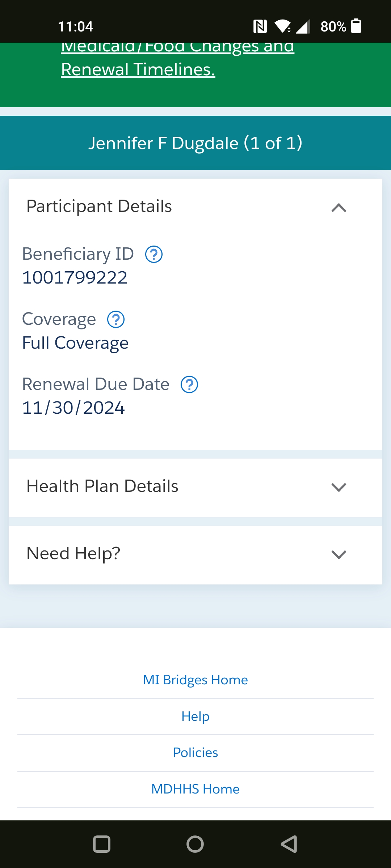
Task: Go to MDHHS Home link
Action: click(x=195, y=789)
